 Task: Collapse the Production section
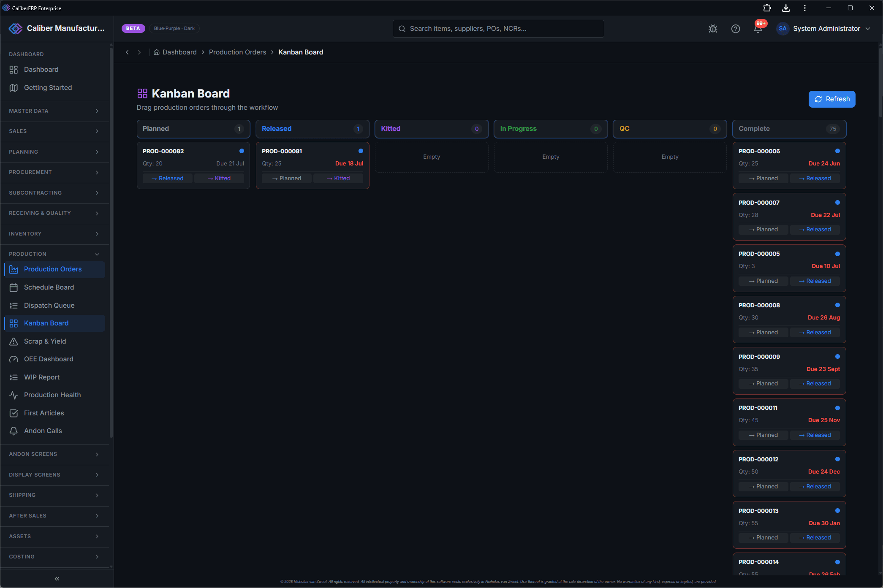54,254
